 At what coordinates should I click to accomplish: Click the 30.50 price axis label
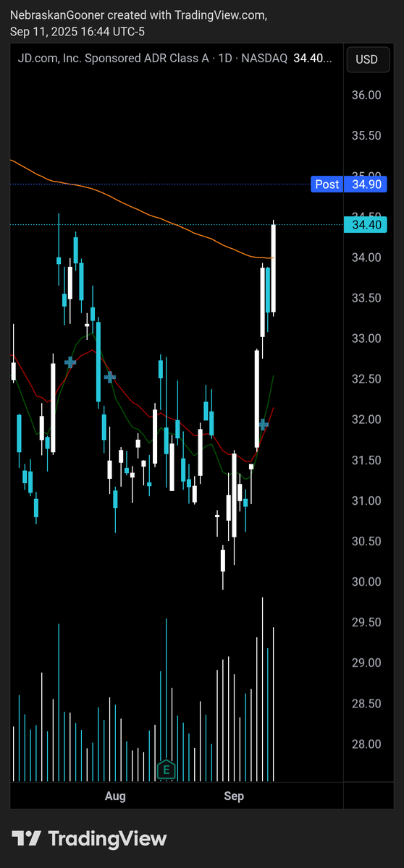(366, 541)
